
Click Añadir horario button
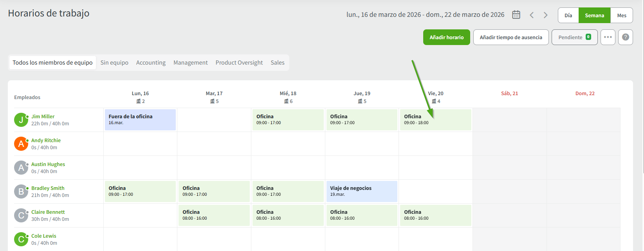click(x=446, y=37)
